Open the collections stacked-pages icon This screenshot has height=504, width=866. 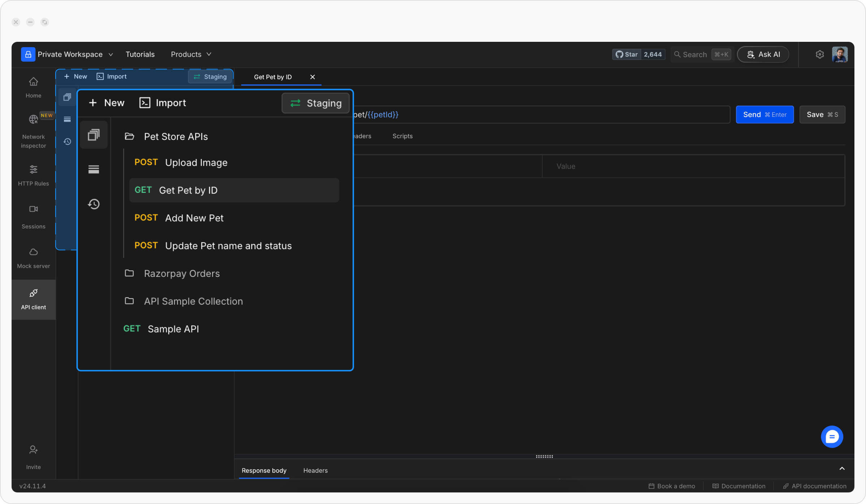[94, 135]
